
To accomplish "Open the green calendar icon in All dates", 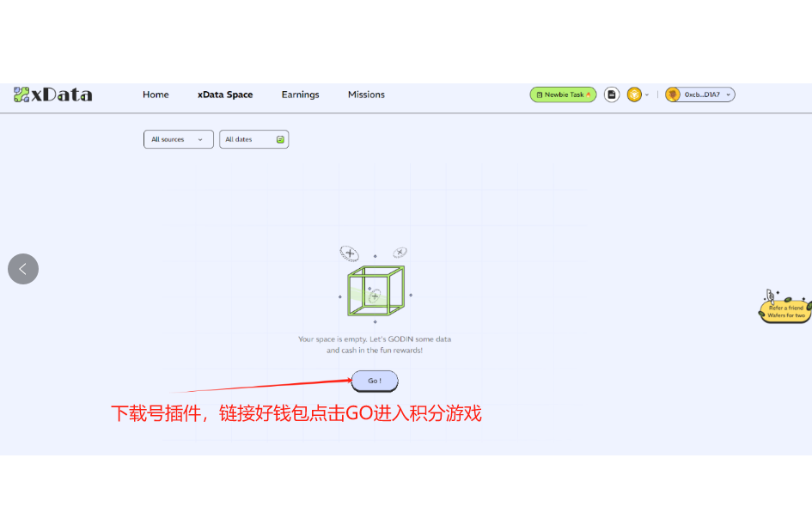I will click(281, 139).
